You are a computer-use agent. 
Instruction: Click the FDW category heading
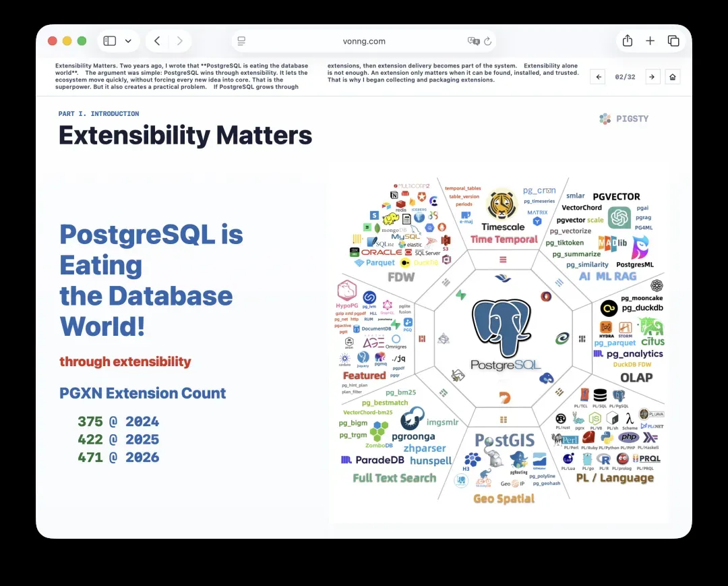[x=401, y=277]
